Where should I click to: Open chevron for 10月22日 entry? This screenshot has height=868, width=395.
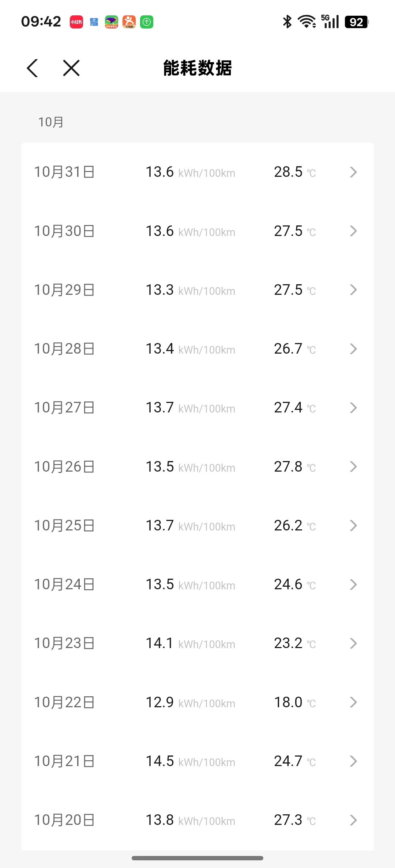tap(353, 702)
